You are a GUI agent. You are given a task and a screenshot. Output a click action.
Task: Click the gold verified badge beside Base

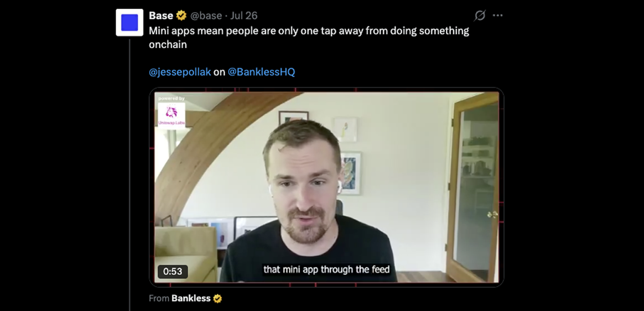pyautogui.click(x=181, y=15)
